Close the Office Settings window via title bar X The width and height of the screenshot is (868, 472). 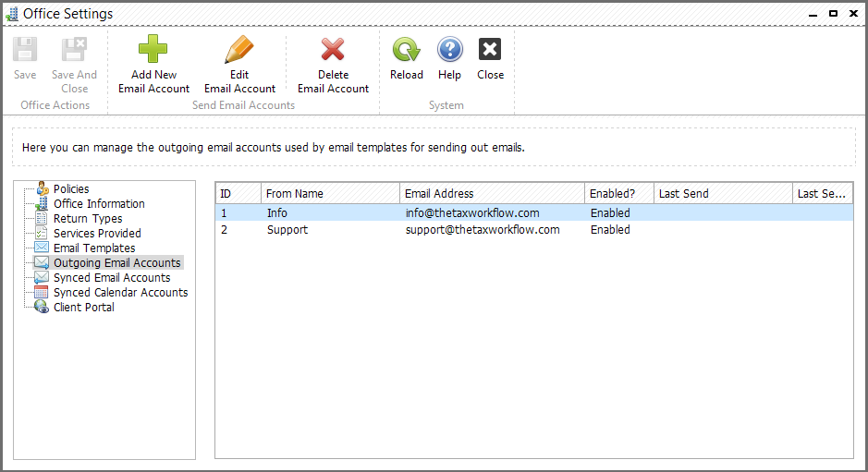[853, 13]
